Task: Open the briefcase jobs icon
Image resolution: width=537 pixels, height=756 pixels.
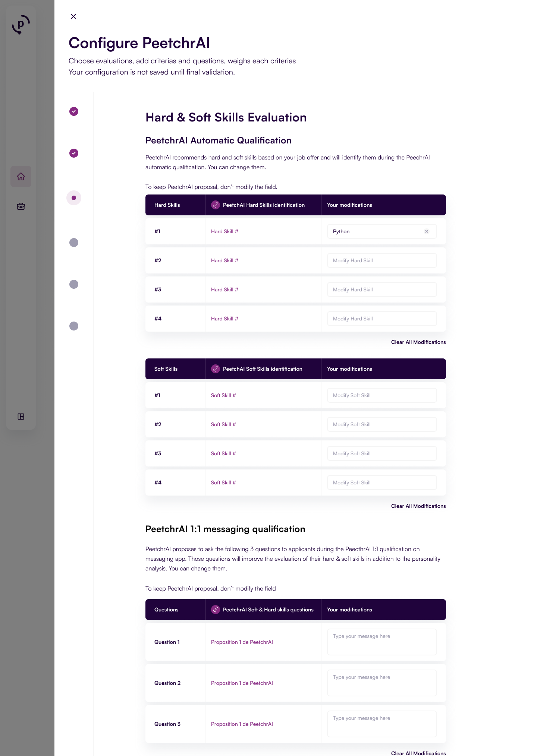Action: click(21, 206)
